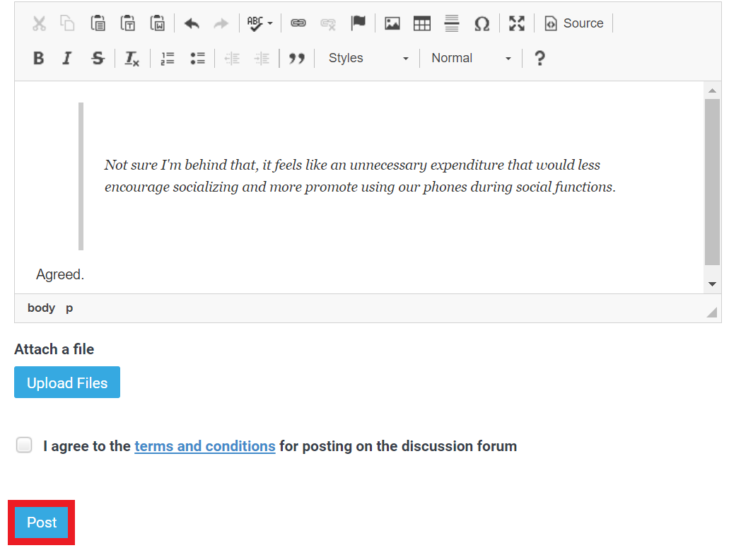
Task: Select Paste as plain text icon
Action: click(x=127, y=23)
